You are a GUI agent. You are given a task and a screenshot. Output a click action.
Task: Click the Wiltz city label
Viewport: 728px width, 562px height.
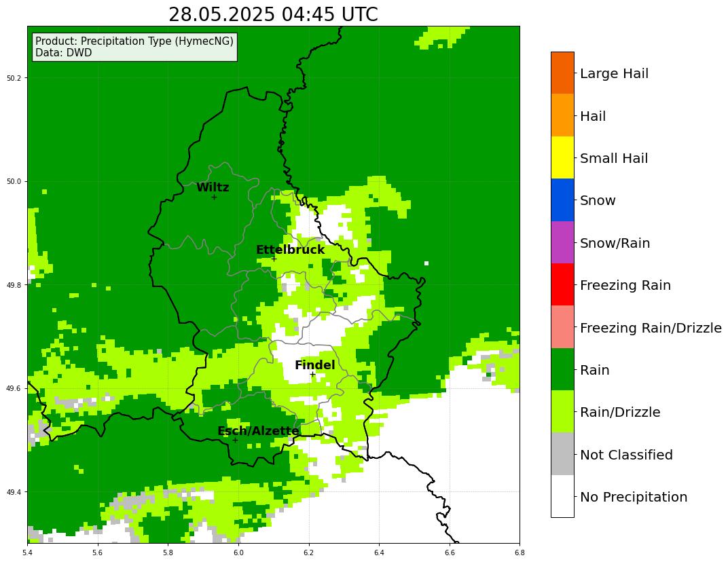coord(213,187)
